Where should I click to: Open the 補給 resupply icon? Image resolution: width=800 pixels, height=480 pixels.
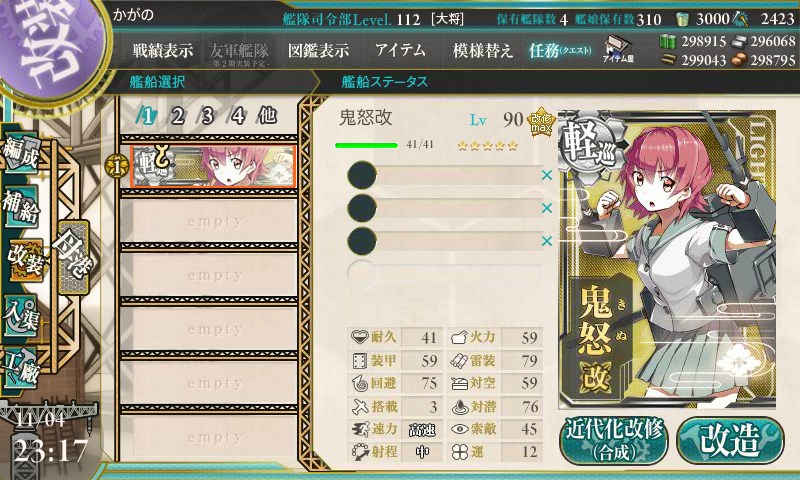pyautogui.click(x=21, y=206)
